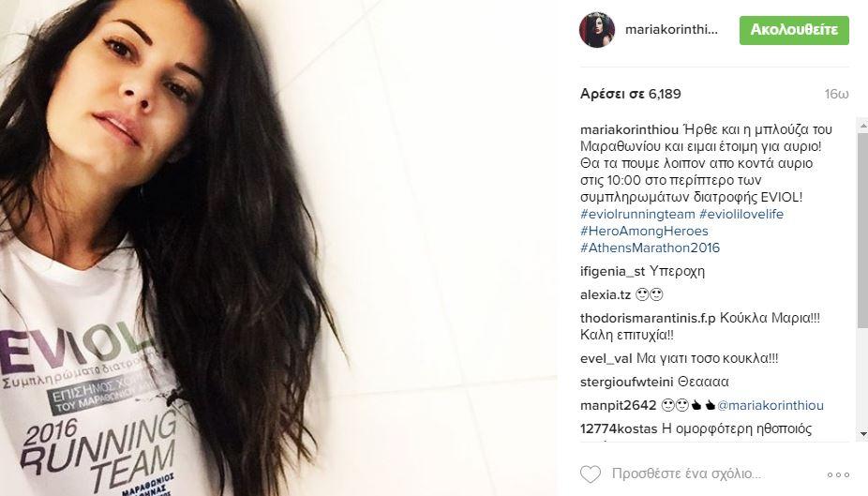Click the comments scrollbar up arrow

click(x=863, y=126)
